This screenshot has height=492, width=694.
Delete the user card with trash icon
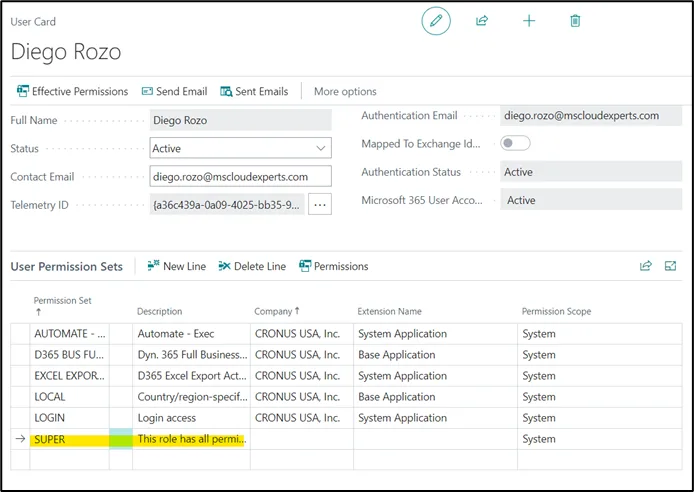tap(575, 21)
